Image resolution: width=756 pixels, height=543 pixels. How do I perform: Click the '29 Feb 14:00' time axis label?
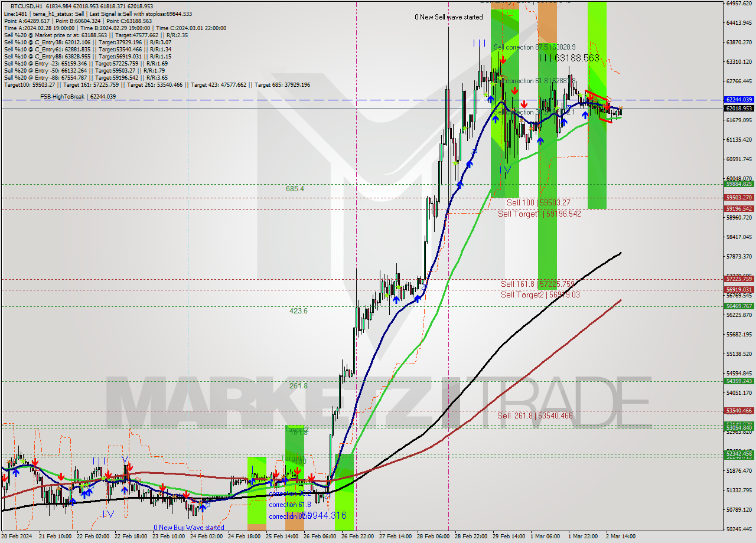click(x=509, y=537)
